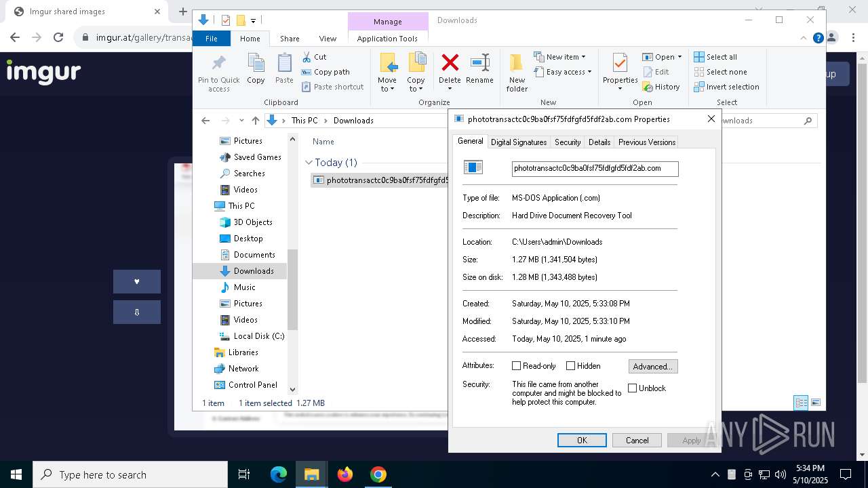The width and height of the screenshot is (868, 488).
Task: Open the File ribbon menu
Action: point(212,39)
